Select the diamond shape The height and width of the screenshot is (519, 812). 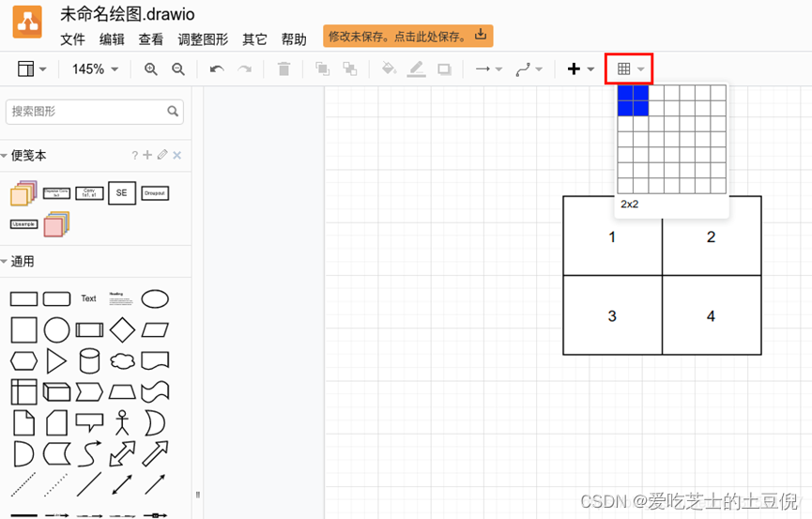pyautogui.click(x=122, y=330)
